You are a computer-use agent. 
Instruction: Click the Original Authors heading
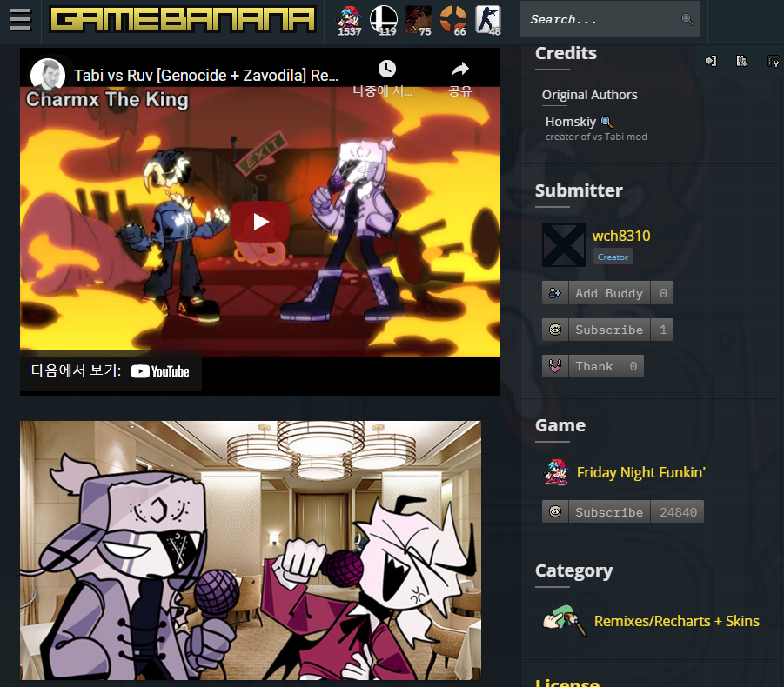589,95
